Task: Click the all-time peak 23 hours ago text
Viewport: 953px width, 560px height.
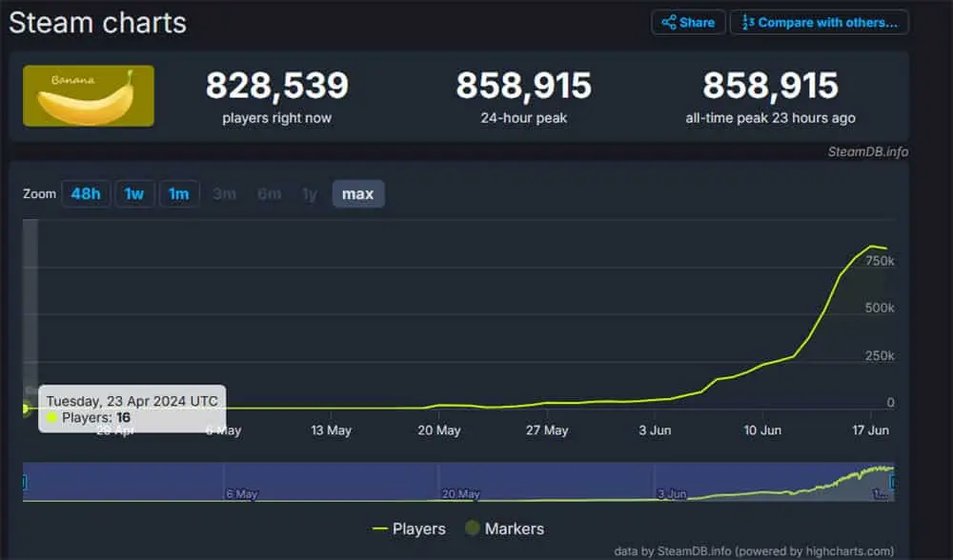Action: tap(771, 118)
